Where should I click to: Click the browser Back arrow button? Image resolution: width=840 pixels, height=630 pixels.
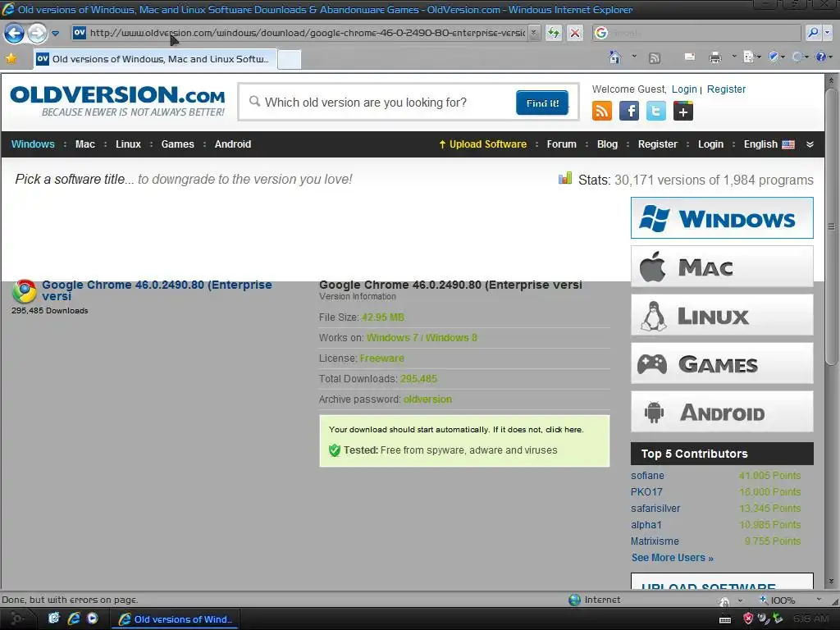pos(14,33)
